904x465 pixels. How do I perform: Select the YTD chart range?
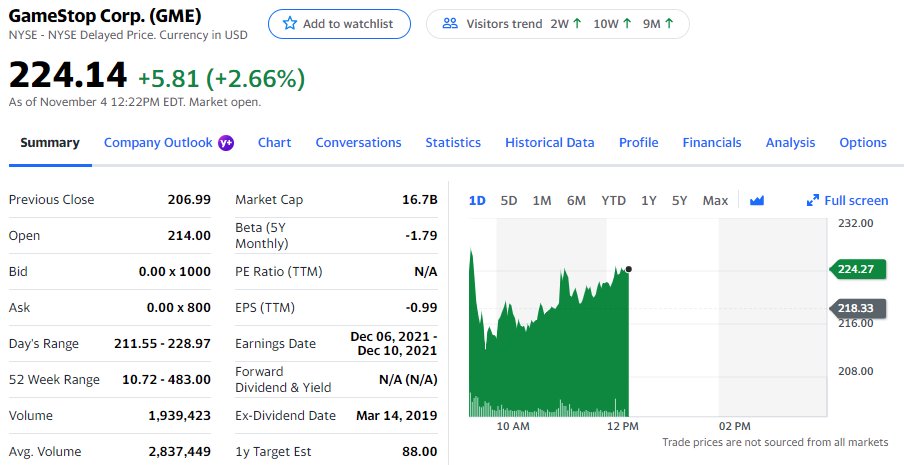[613, 201]
